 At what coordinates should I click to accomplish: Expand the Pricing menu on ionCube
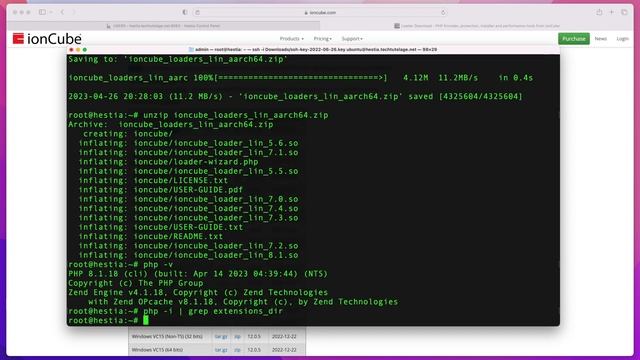tap(322, 39)
